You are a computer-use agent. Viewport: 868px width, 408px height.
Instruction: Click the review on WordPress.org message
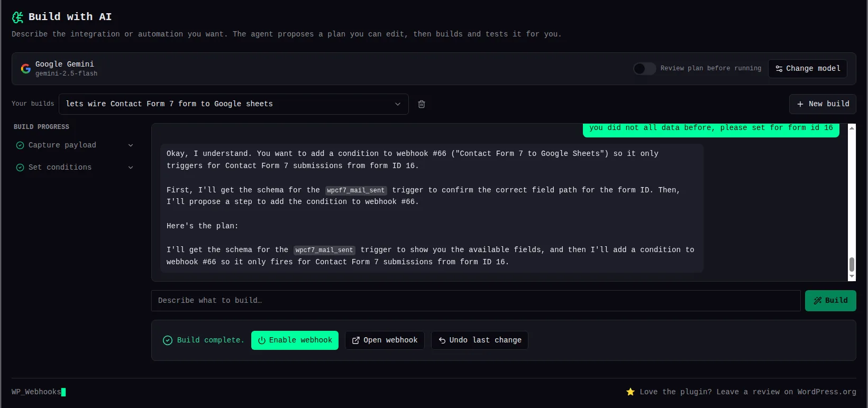coord(748,392)
